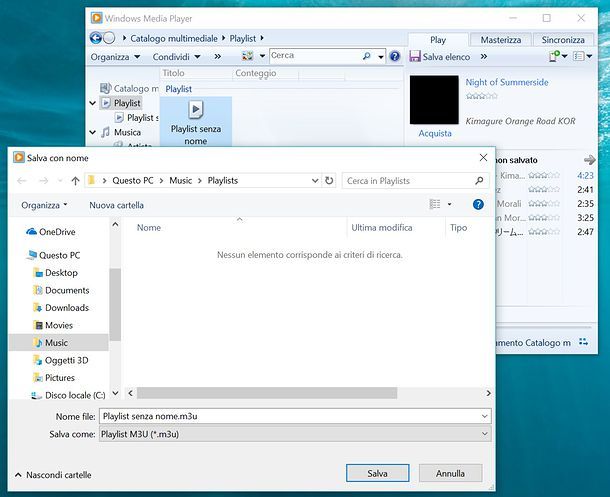This screenshot has height=497, width=610.
Task: Open Night of Summerside title link
Action: [x=507, y=82]
